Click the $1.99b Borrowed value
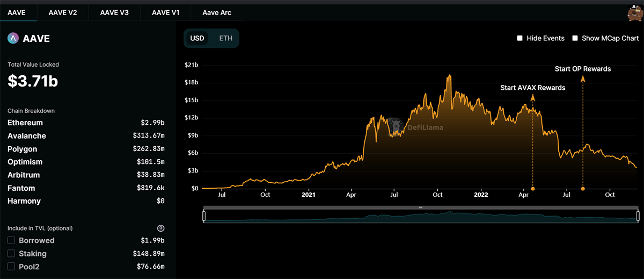The height and width of the screenshot is (279, 644). coord(153,240)
